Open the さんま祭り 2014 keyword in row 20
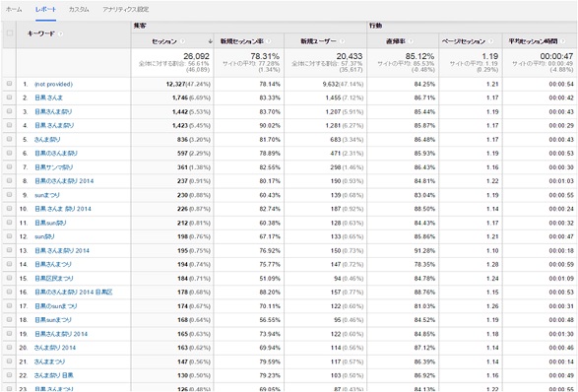The height and width of the screenshot is (392, 578). (x=55, y=348)
